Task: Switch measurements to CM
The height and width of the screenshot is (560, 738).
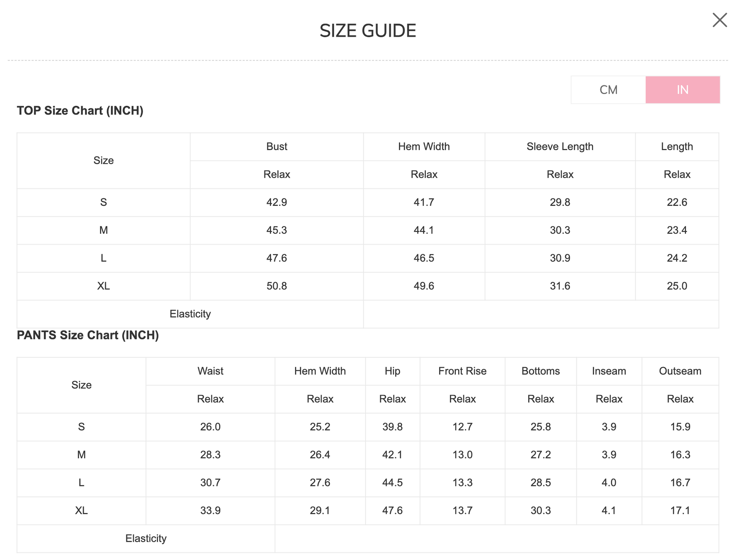Action: point(608,90)
